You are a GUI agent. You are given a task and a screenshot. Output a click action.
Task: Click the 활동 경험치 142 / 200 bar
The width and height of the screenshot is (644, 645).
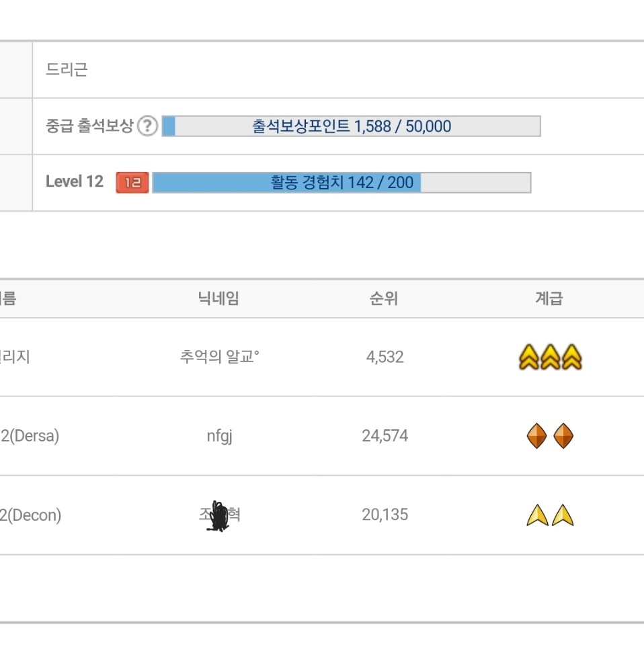point(341,183)
